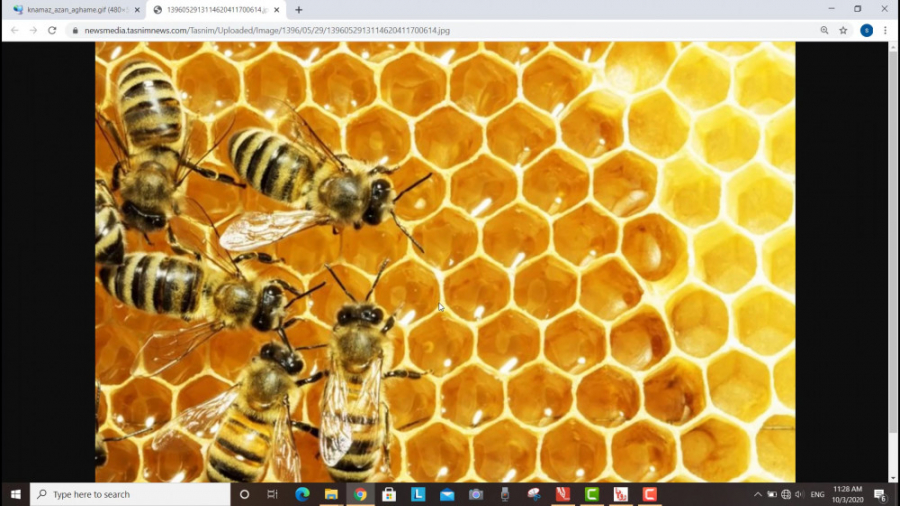Open the Chrome profile avatar
The image size is (900, 506).
[867, 30]
